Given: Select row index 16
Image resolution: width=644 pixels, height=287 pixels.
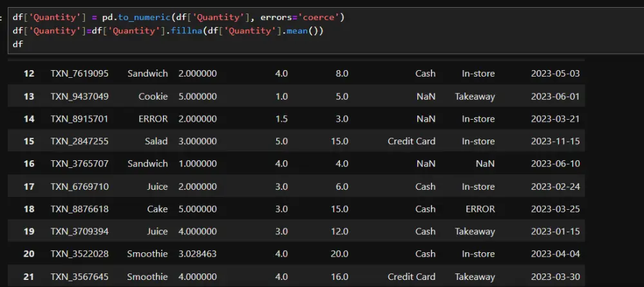Looking at the screenshot, I should [x=29, y=163].
